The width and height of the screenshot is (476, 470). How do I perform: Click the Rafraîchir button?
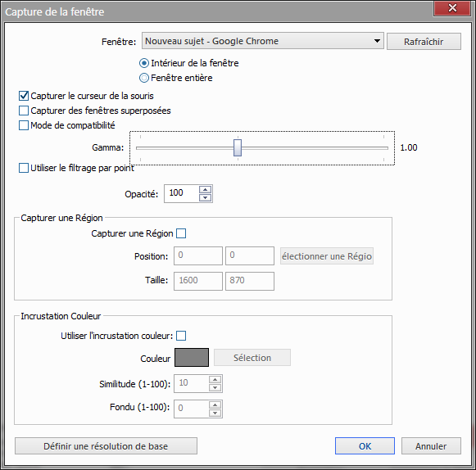coord(424,42)
